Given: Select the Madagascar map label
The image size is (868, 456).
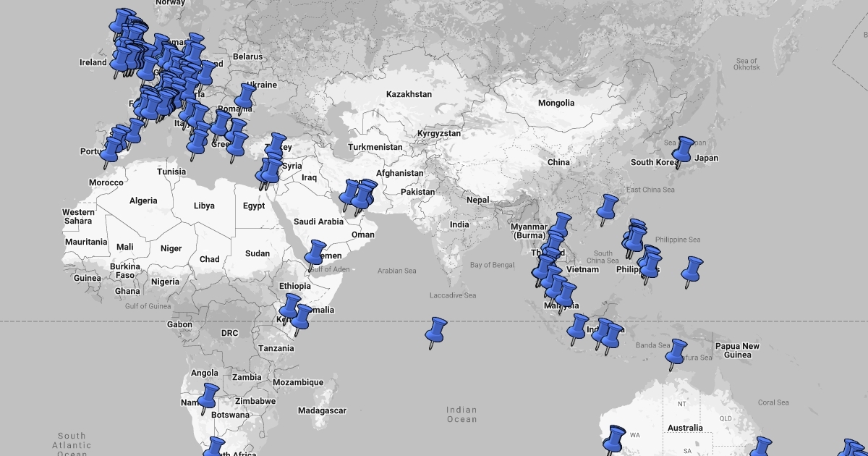Looking at the screenshot, I should tap(322, 410).
